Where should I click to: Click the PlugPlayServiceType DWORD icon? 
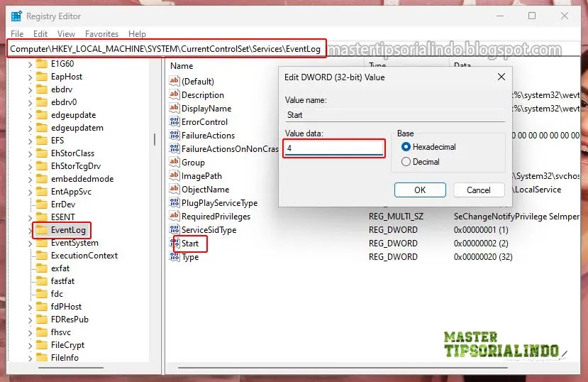(174, 202)
